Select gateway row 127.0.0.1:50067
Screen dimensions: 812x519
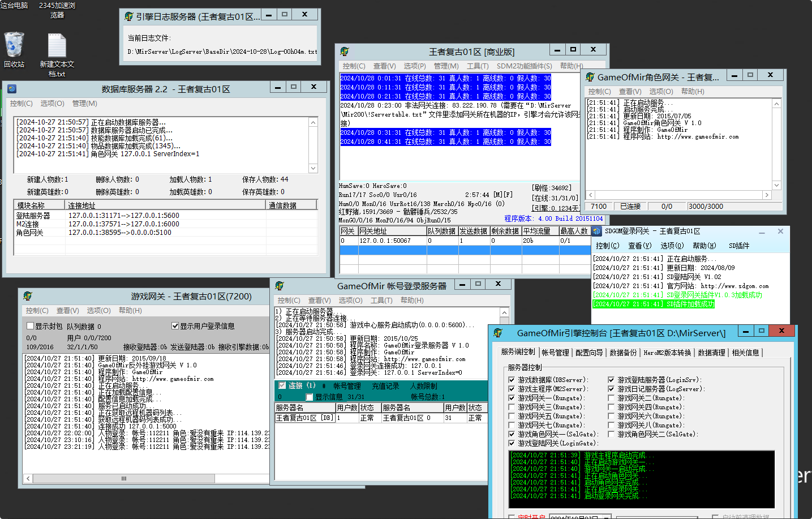click(x=465, y=241)
